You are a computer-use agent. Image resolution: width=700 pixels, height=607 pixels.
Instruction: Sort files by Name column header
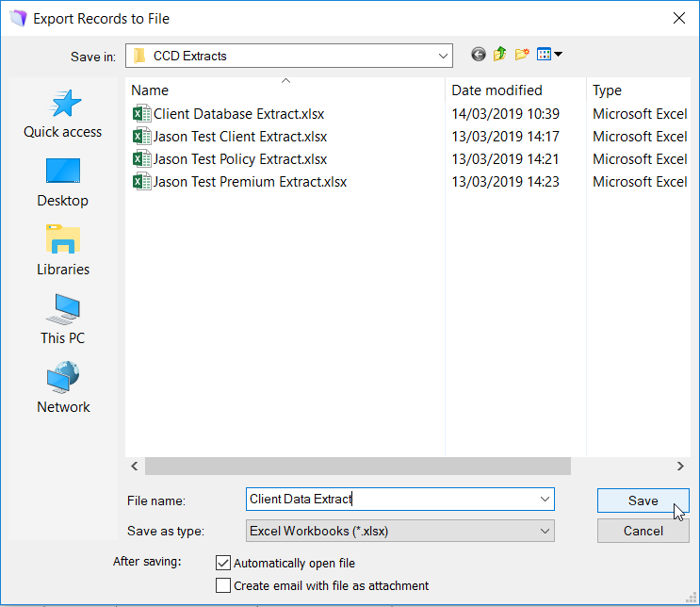click(x=151, y=90)
